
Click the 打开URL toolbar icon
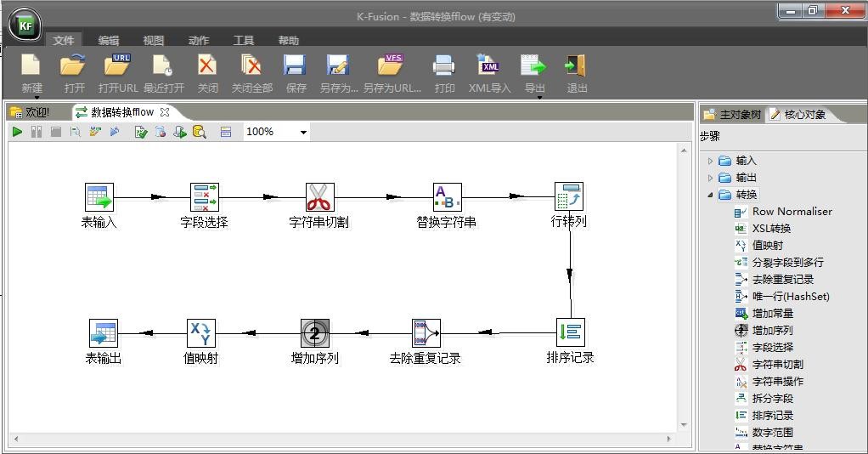[117, 65]
